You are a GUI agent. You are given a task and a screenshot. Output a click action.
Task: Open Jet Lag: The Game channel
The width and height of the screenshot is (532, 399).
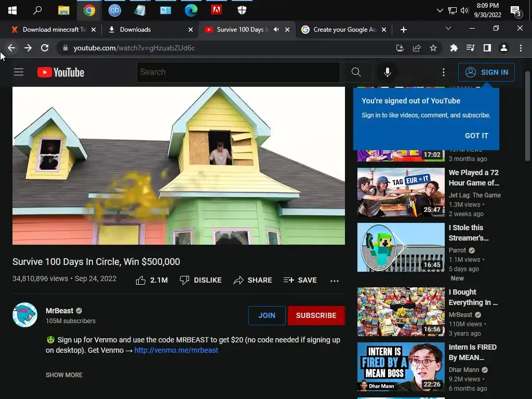coord(474,195)
